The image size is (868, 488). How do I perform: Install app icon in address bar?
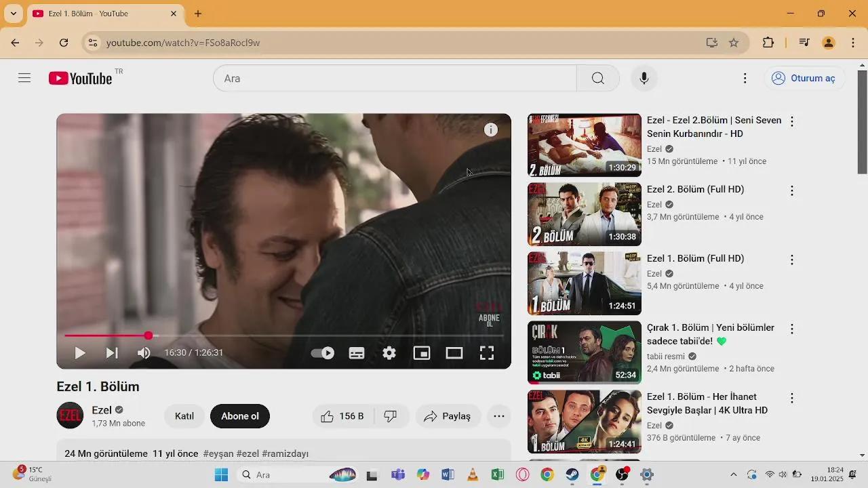pyautogui.click(x=711, y=43)
